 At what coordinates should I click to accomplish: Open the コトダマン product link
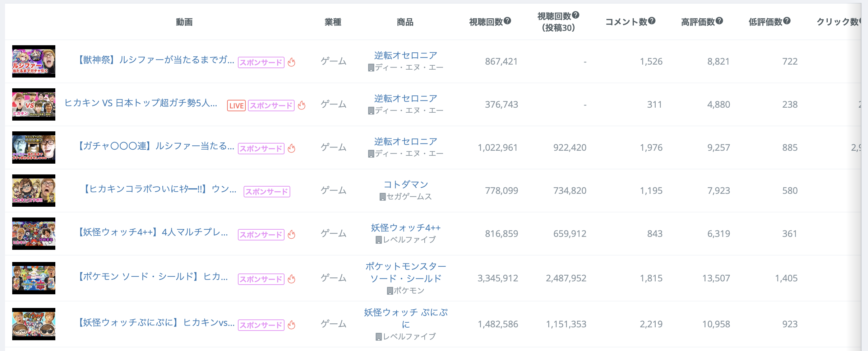tap(406, 184)
